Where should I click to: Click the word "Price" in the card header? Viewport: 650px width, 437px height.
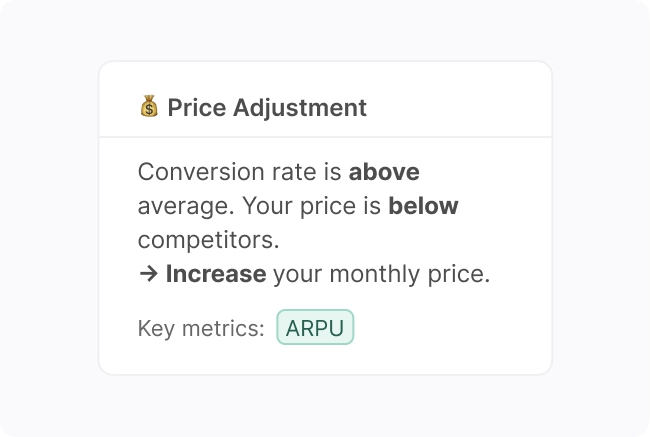click(197, 107)
